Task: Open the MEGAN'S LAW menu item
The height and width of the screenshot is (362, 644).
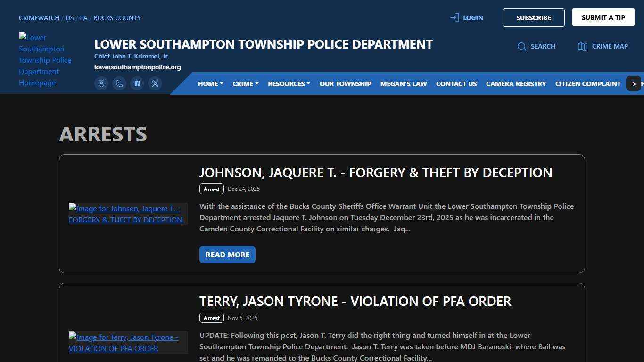Action: tap(403, 83)
